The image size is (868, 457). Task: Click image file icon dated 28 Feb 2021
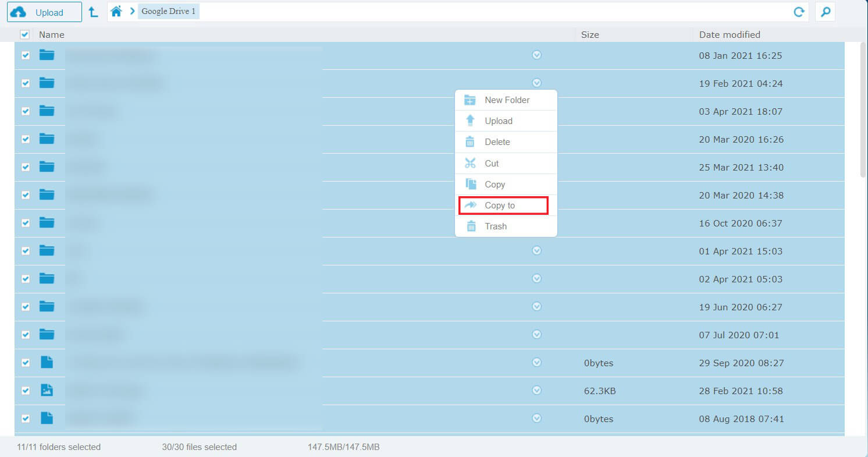pyautogui.click(x=47, y=390)
